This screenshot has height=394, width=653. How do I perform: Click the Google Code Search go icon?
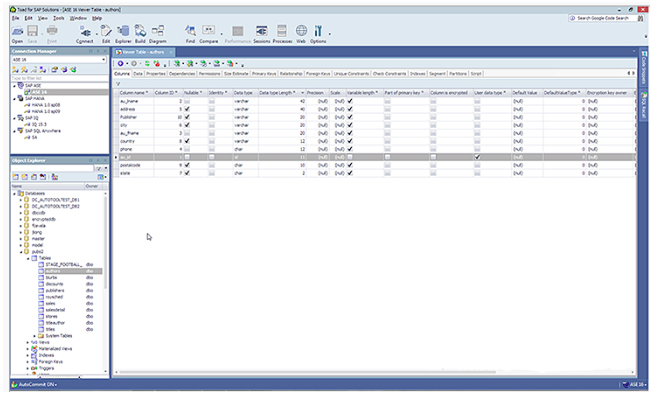pyautogui.click(x=641, y=18)
